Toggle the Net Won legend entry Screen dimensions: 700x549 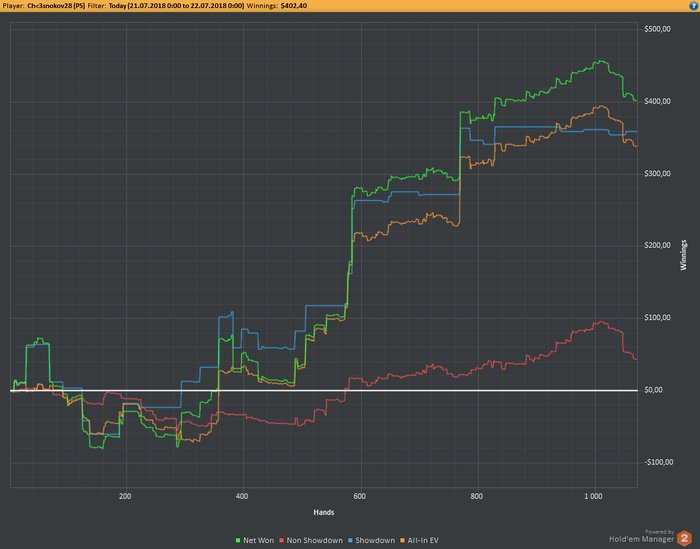255,541
